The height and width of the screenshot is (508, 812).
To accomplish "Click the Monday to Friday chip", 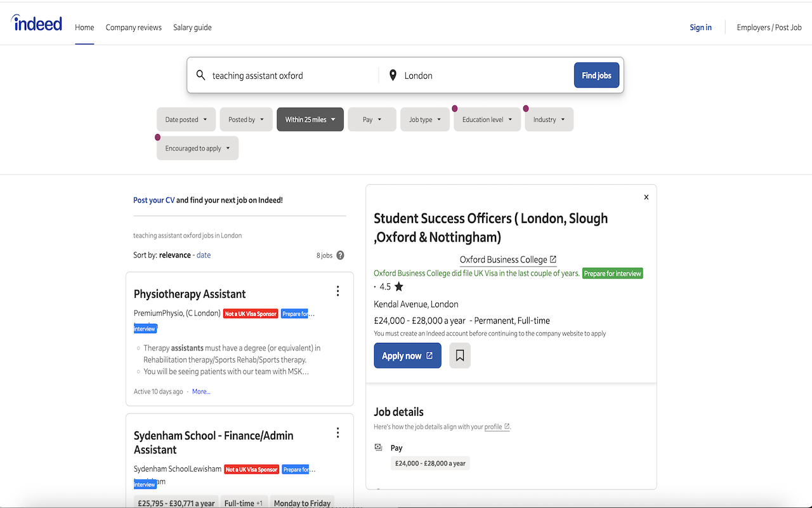I will click(302, 503).
